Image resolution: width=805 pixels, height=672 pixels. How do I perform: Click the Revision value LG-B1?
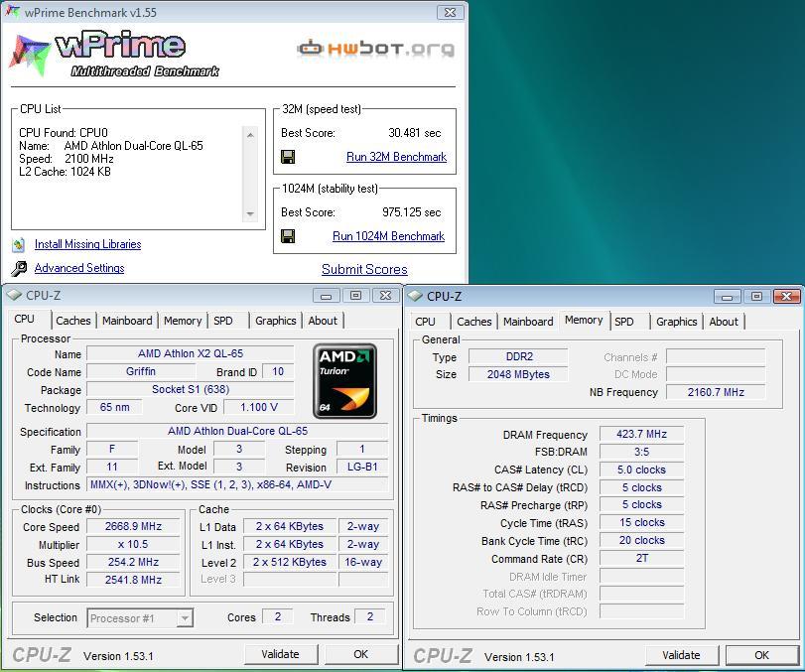(362, 467)
